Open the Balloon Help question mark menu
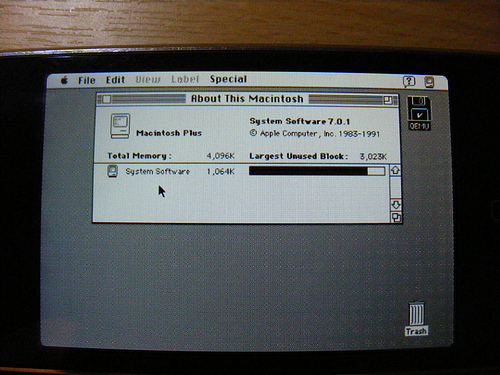The image size is (500, 375). point(409,81)
